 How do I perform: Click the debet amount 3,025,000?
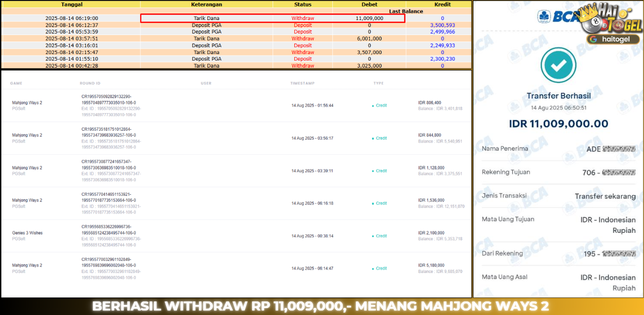tap(369, 66)
